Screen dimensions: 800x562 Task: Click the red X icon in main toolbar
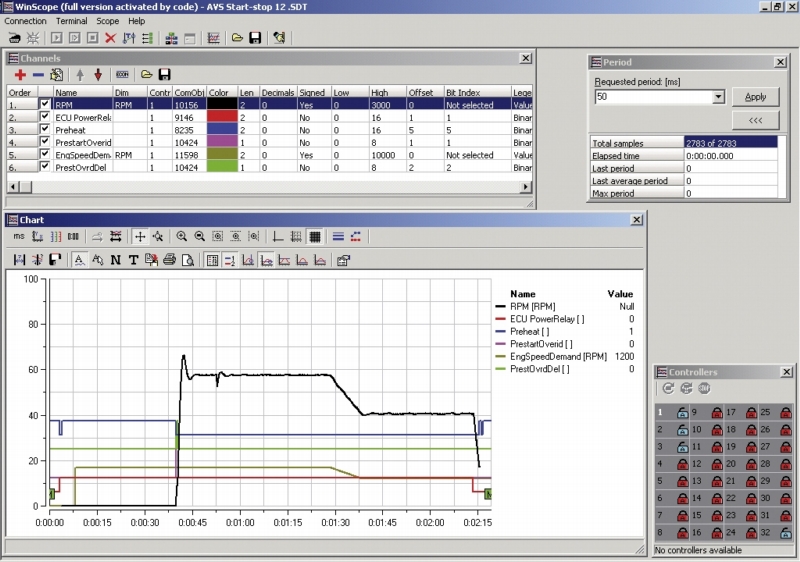[x=111, y=38]
